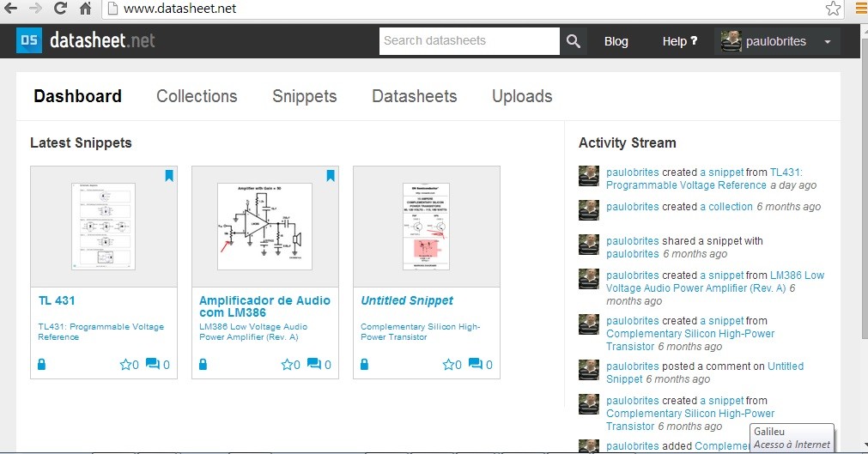Click avatar beside 'posted a comment' entry
Viewport: 868px width, 454px height.
[589, 369]
